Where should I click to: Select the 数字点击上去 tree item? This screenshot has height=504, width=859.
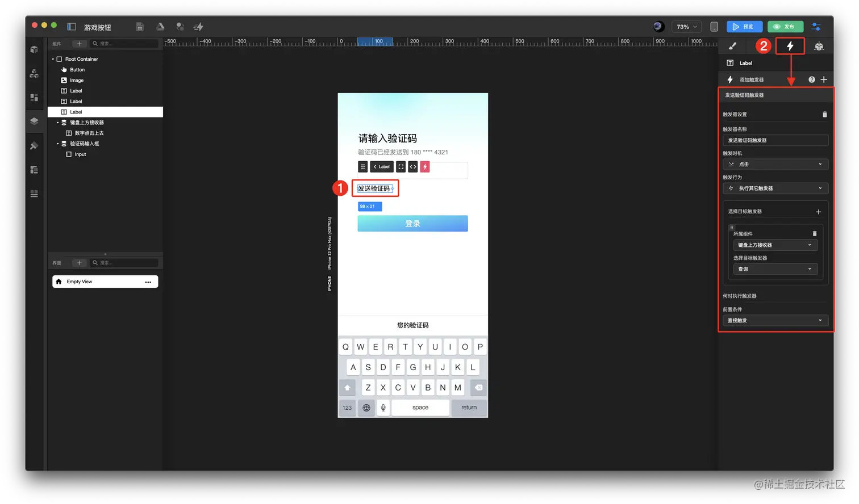(105, 133)
